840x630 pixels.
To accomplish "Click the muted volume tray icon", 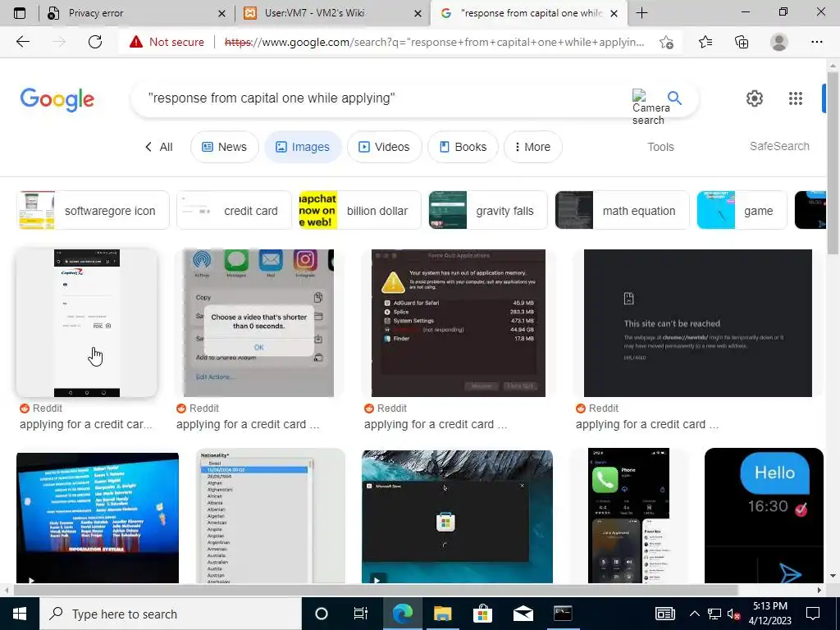I will 734,614.
